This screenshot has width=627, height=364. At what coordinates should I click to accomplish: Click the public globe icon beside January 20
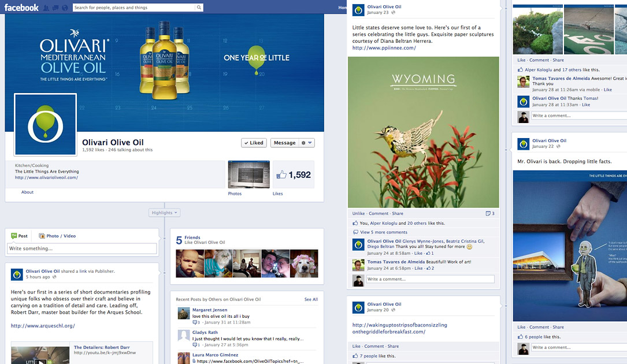393,310
